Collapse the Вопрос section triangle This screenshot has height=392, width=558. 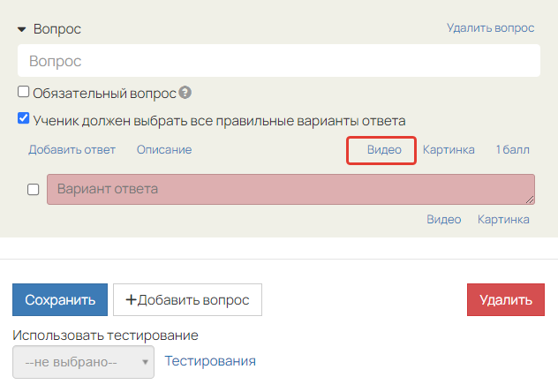(x=22, y=29)
